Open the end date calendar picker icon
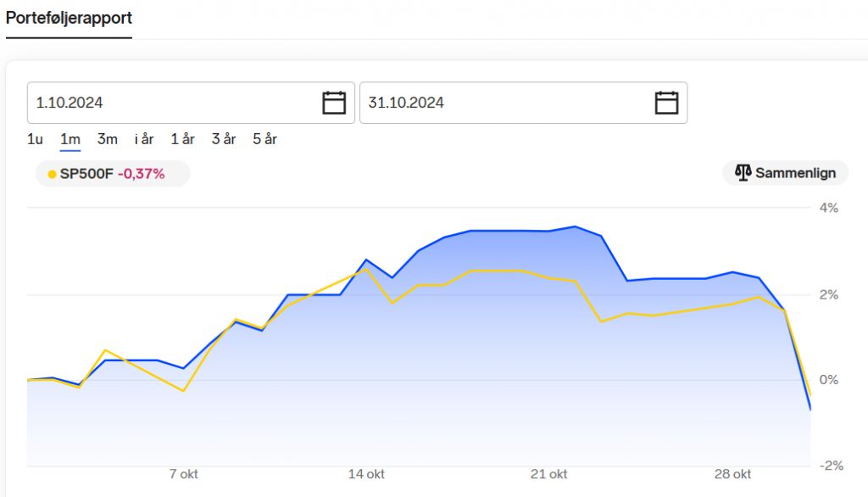 pos(666,103)
